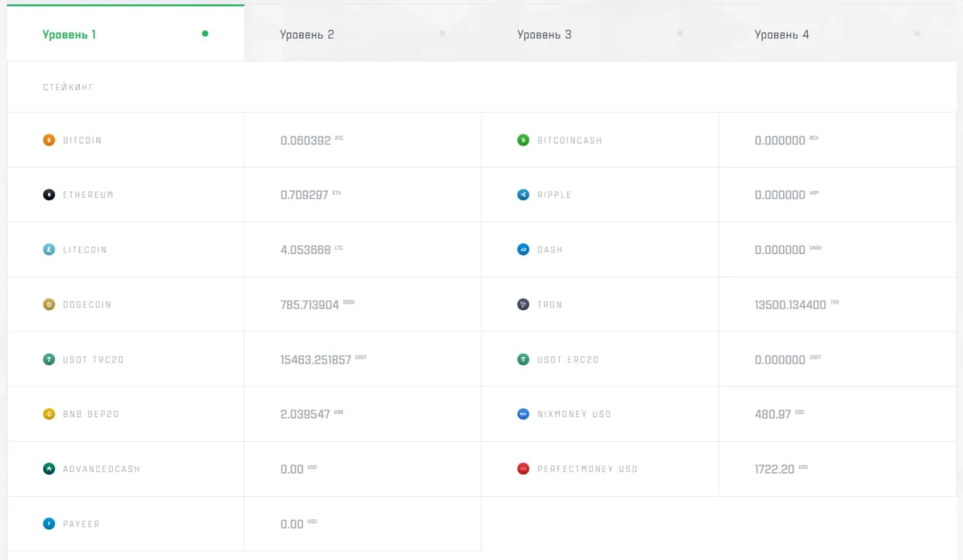Select the PAYEER label
Image resolution: width=963 pixels, height=560 pixels.
81,524
